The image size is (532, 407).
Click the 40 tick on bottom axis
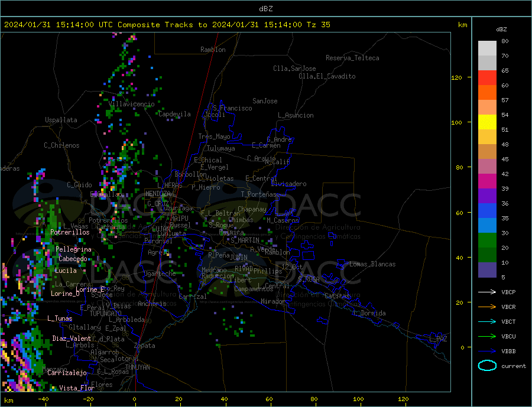point(224,399)
